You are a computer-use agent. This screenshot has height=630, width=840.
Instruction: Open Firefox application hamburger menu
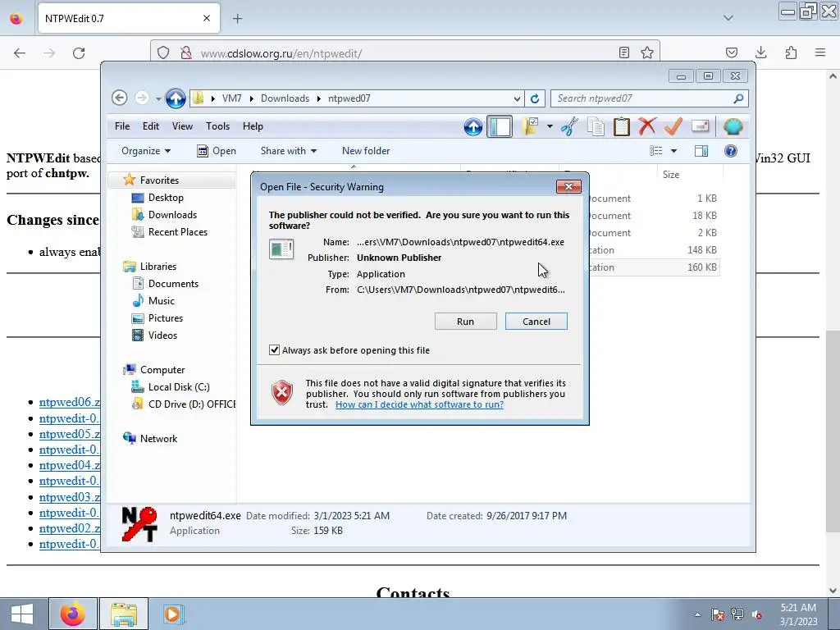820,52
